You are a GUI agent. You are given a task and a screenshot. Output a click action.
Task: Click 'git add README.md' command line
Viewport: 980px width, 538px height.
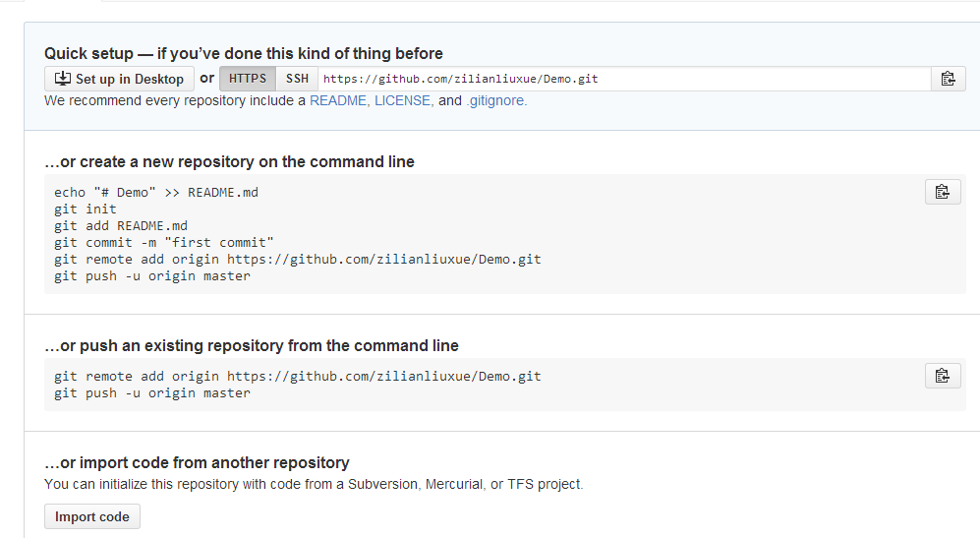(121, 225)
